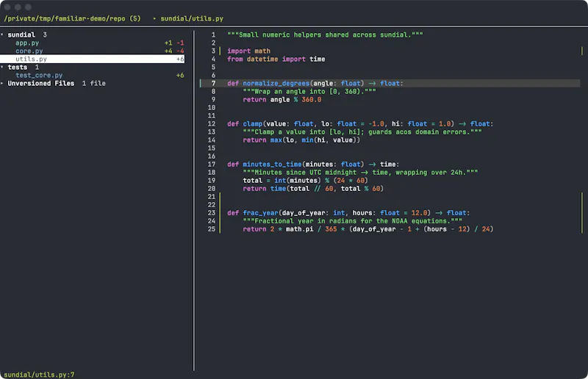This screenshot has height=379, width=588.
Task: Click the sundial/utils.py:7 status bar text
Action: pyautogui.click(x=39, y=375)
